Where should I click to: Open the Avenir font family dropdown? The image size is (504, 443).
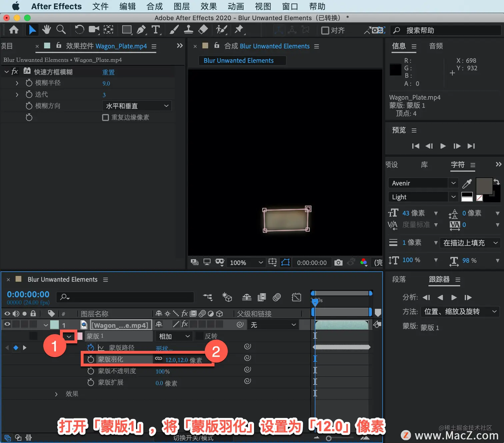[x=423, y=183]
